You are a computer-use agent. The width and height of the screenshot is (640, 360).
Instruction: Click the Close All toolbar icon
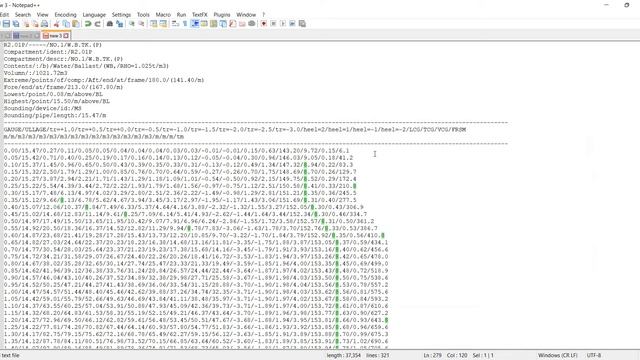click(x=36, y=24)
